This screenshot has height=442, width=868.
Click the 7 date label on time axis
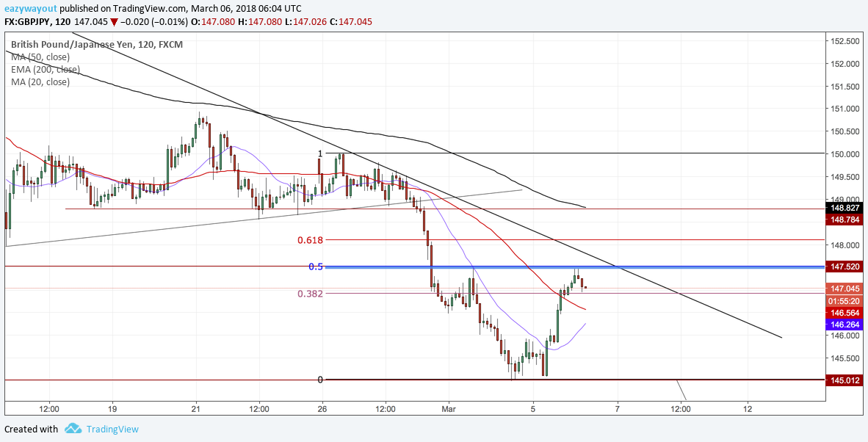pyautogui.click(x=618, y=410)
